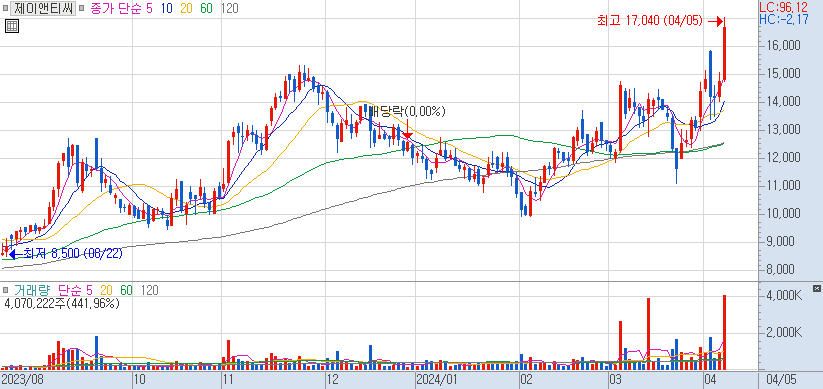Image resolution: width=823 pixels, height=389 pixels.
Task: Close the volume panel with the x icon
Action: 816,288
